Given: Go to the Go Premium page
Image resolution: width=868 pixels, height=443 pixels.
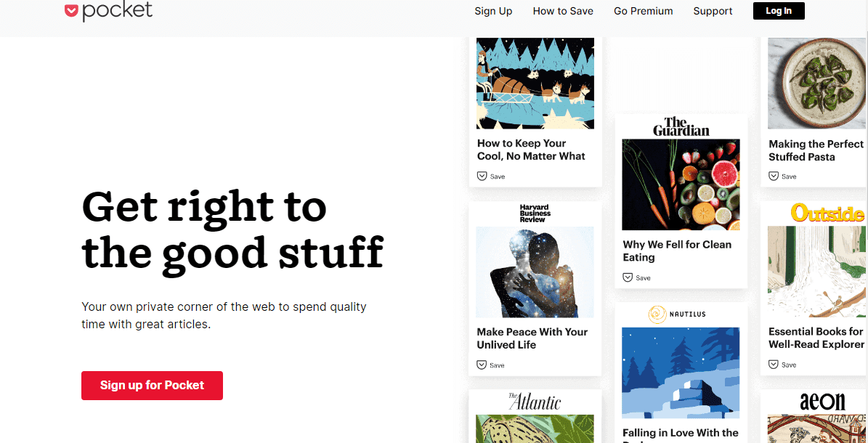Looking at the screenshot, I should pyautogui.click(x=644, y=11).
